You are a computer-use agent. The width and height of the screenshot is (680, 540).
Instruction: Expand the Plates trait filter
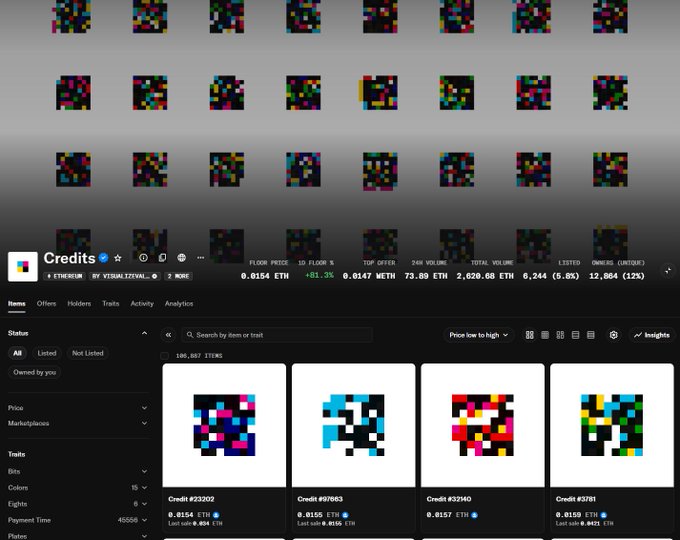(78, 536)
